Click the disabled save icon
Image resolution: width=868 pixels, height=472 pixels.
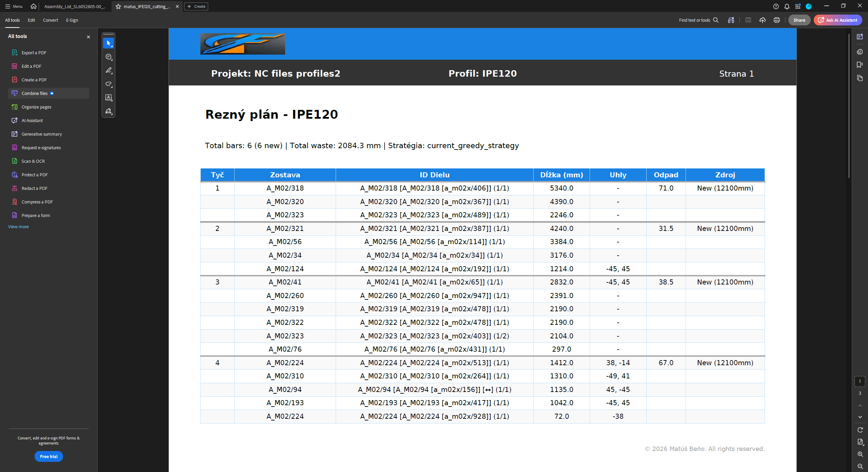[748, 20]
